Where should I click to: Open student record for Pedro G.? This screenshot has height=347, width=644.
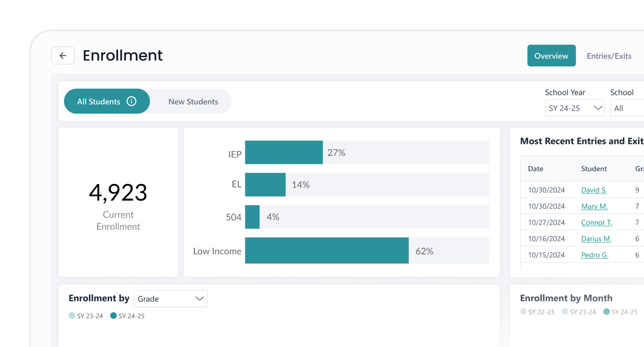pos(594,255)
